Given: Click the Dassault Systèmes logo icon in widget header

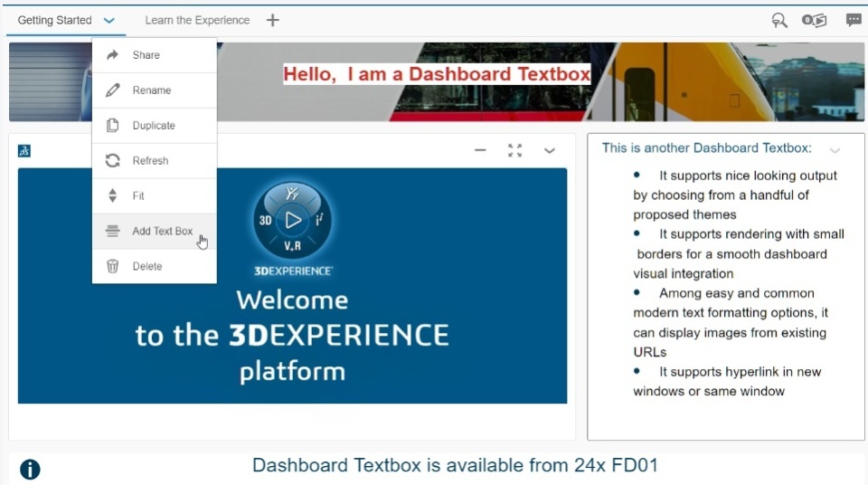Looking at the screenshot, I should point(24,151).
